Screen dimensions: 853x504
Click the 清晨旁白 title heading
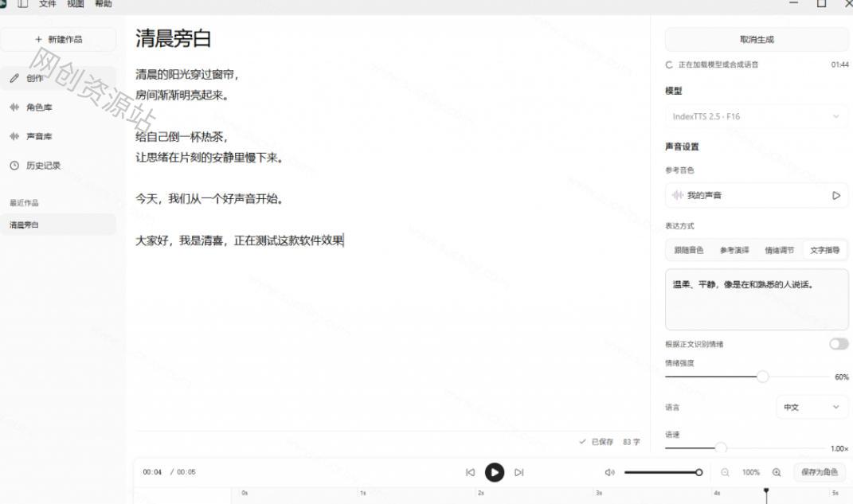click(173, 38)
